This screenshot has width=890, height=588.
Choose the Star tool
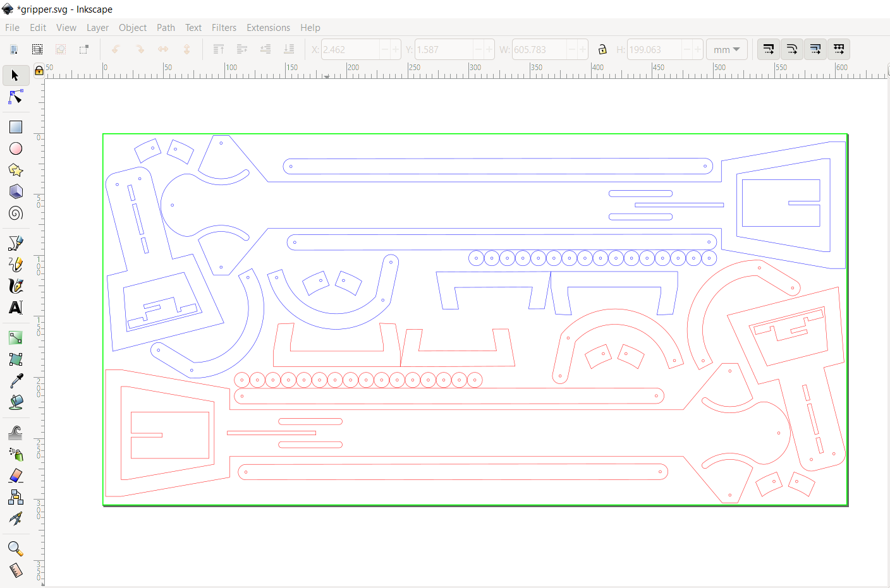coord(15,170)
